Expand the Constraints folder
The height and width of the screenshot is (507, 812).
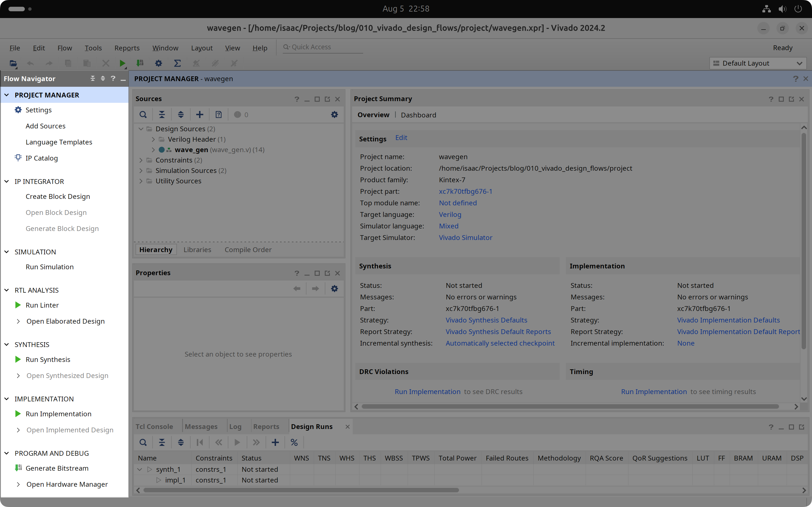pos(141,160)
